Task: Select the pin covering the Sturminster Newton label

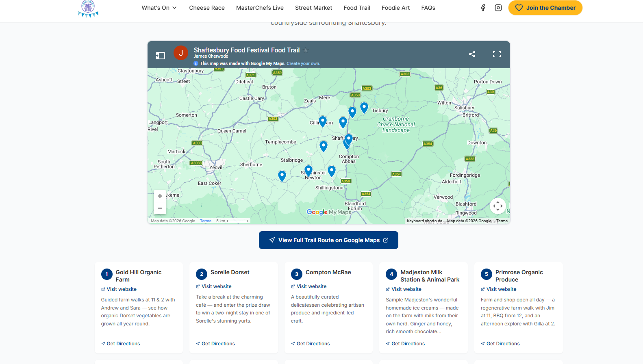Action: [x=308, y=171]
